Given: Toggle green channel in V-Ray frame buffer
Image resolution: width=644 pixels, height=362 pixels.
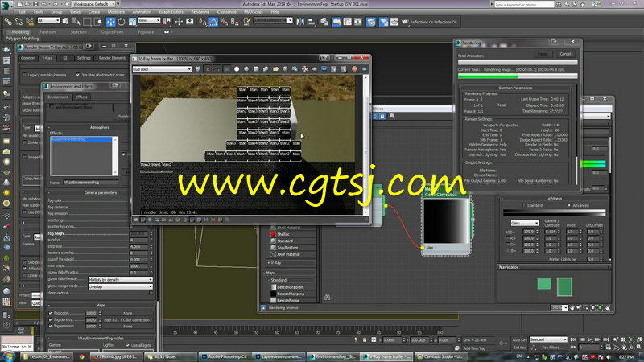Looking at the screenshot, I should (217, 69).
